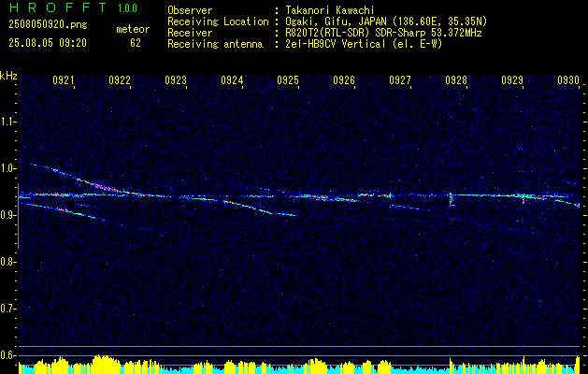588x374 pixels.
Task: Click the Receiving antenna label
Action: coord(215,44)
